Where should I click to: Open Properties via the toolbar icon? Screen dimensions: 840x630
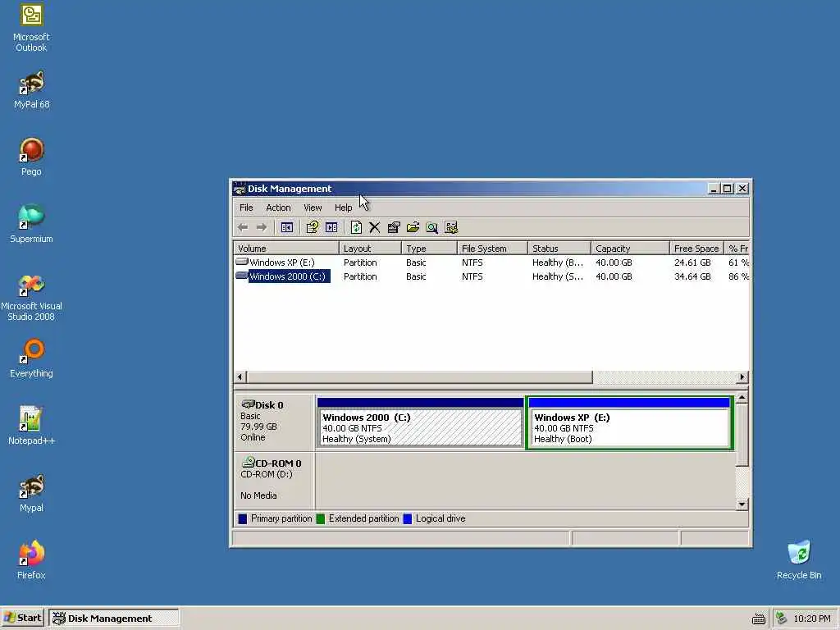point(394,228)
